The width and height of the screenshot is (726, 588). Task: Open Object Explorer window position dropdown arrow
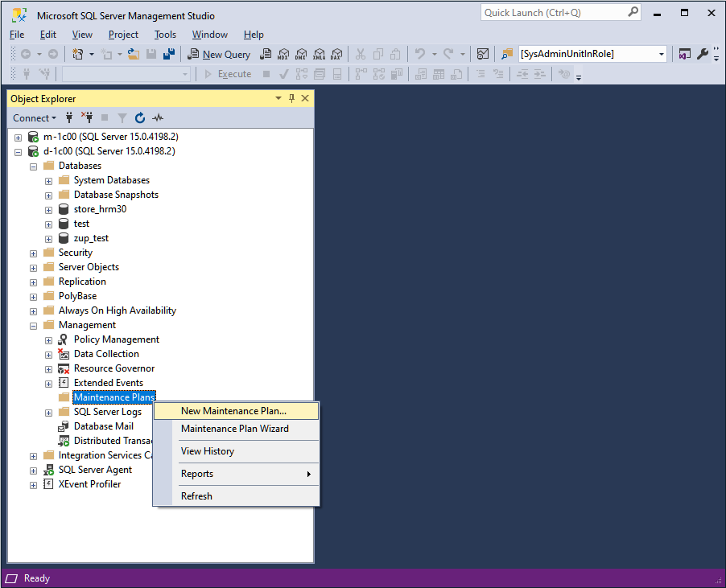(278, 98)
